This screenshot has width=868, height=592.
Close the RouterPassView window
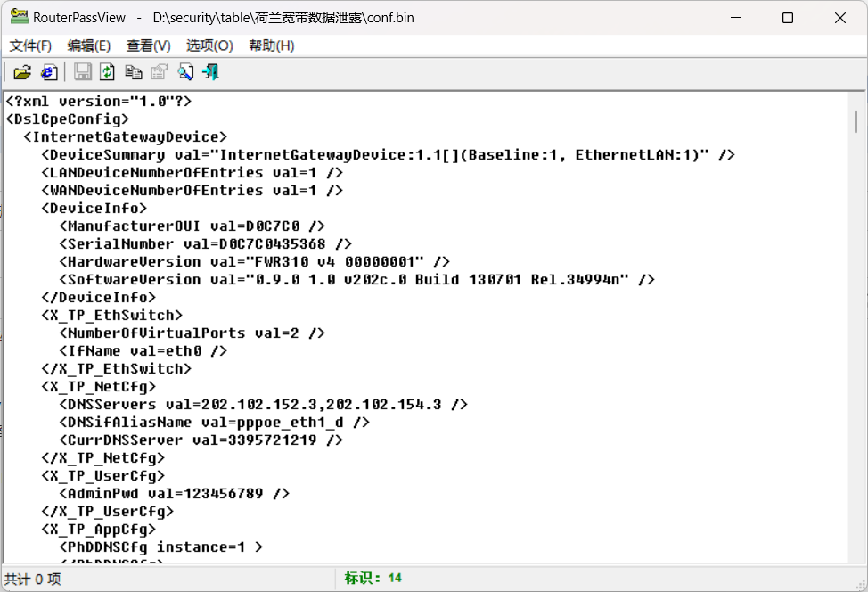[x=839, y=18]
